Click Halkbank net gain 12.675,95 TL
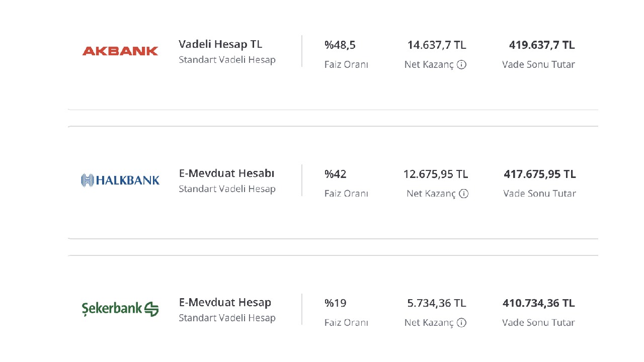This screenshot has width=644, height=362. 436,174
